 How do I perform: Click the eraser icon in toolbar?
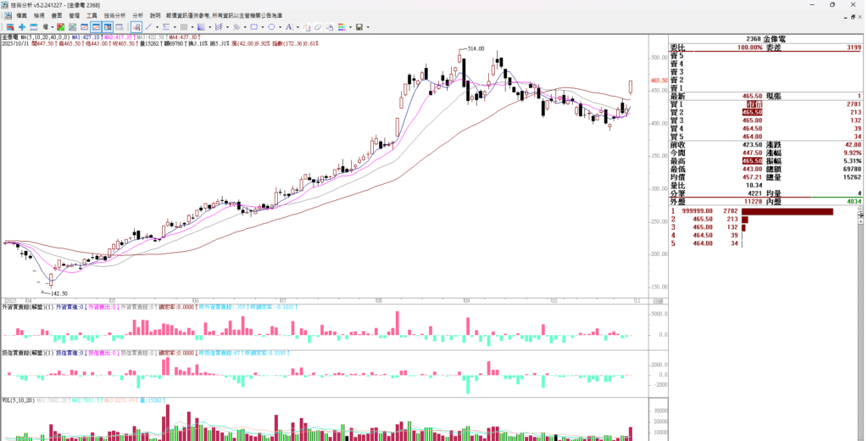[318, 26]
